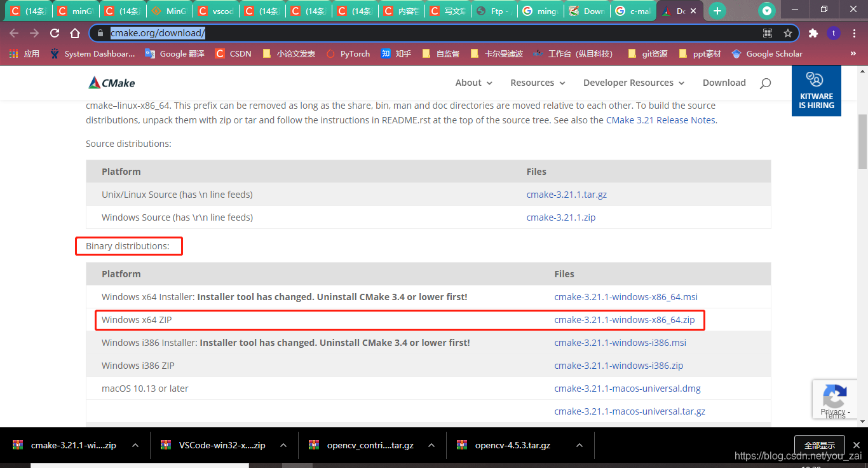Open the website search magnifier icon

[x=765, y=83]
